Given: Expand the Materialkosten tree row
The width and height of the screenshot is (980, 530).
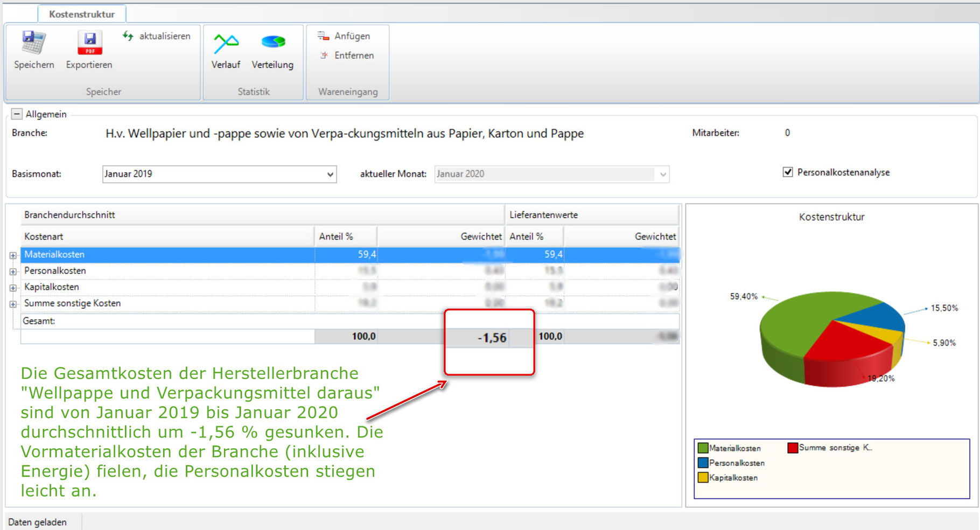Looking at the screenshot, I should (x=12, y=254).
